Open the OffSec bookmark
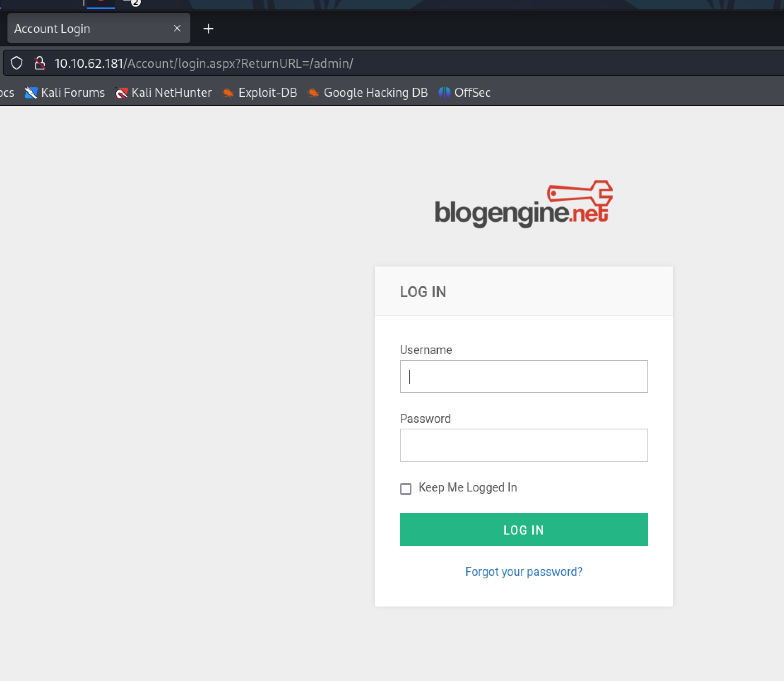The image size is (784, 681). tap(464, 92)
